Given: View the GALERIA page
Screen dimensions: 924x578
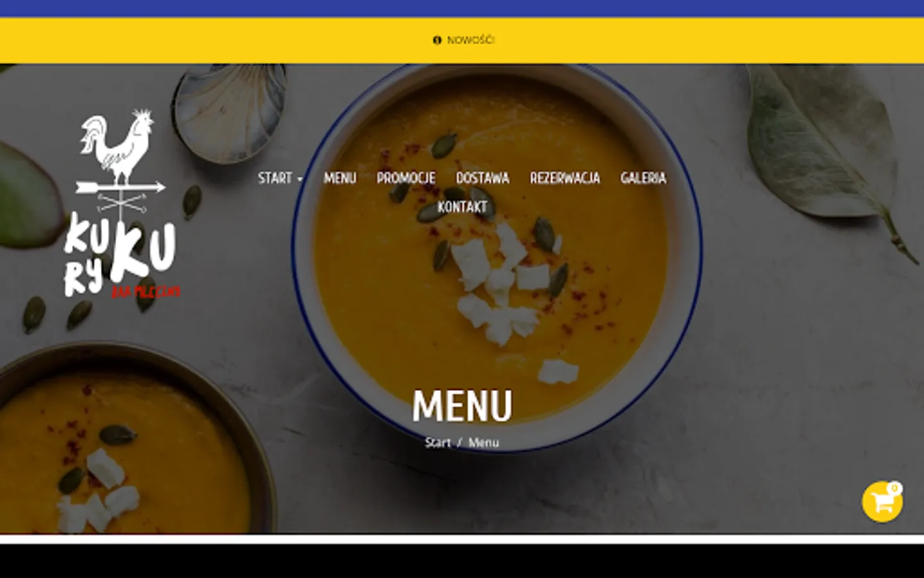Looking at the screenshot, I should [643, 178].
